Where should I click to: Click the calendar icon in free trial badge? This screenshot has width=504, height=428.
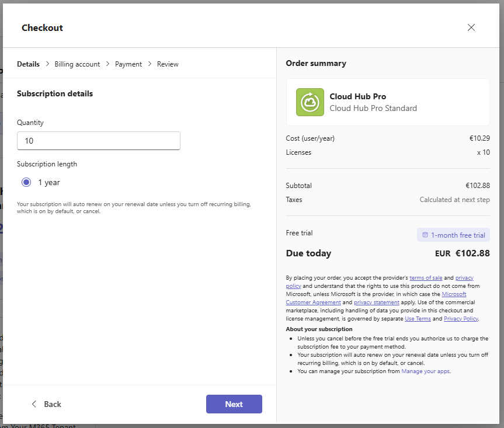pos(425,235)
